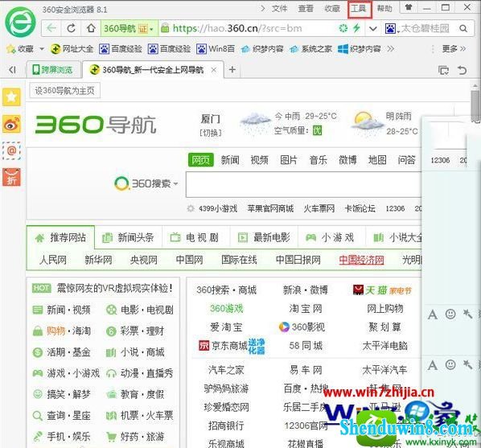This screenshot has width=481, height=448.
Task: Open the 中国经济网 link
Action: pyautogui.click(x=361, y=260)
